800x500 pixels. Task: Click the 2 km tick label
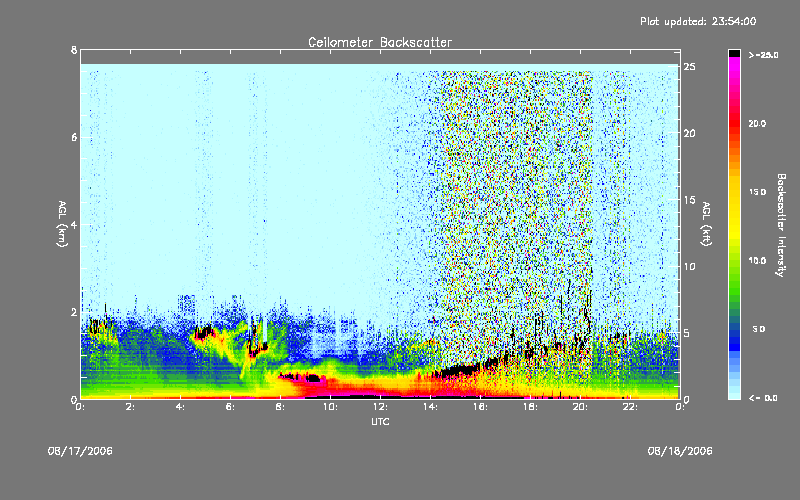point(74,312)
